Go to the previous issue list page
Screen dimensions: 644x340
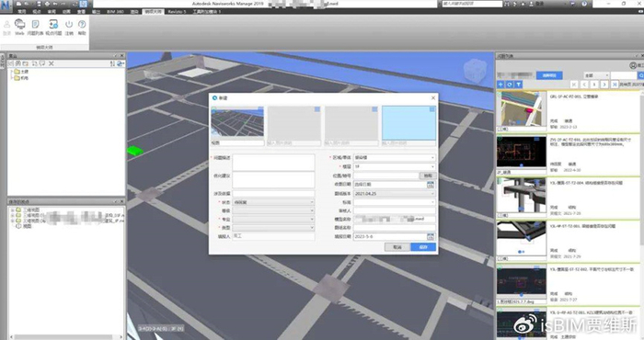(584, 85)
